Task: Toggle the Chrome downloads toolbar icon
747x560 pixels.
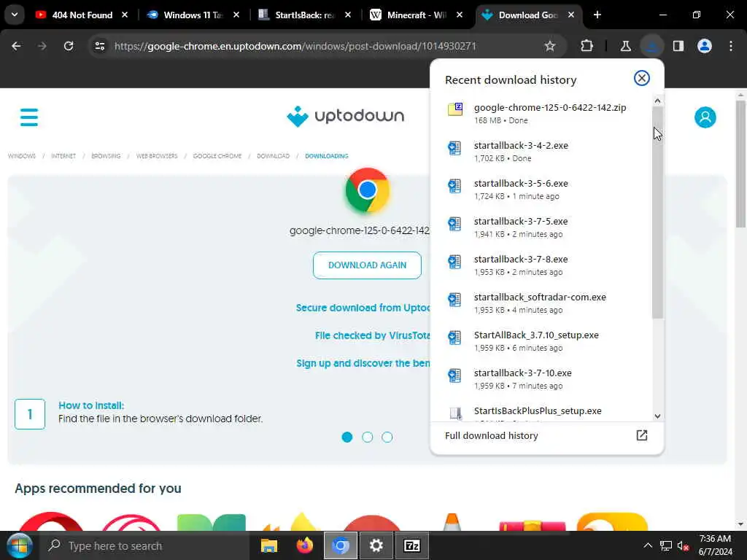Action: pos(651,46)
